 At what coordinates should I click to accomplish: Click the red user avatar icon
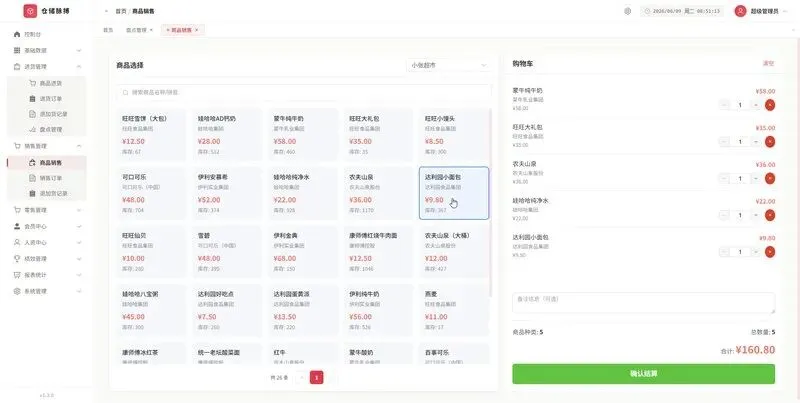[740, 11]
